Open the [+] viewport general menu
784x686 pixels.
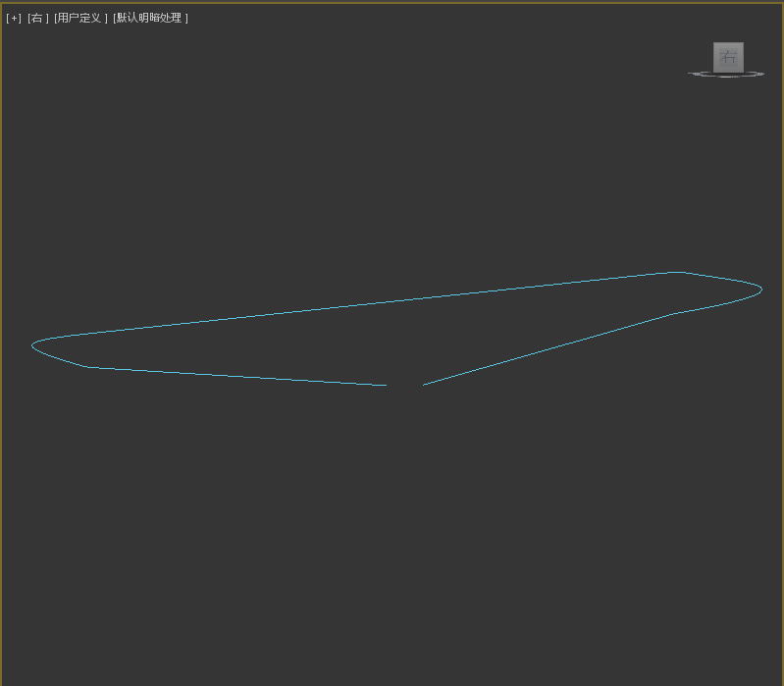click(14, 18)
